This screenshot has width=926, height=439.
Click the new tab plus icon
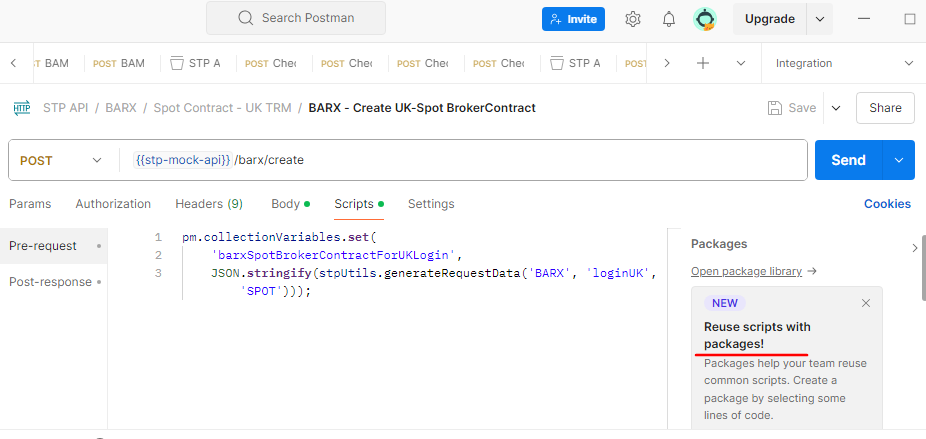[x=703, y=63]
